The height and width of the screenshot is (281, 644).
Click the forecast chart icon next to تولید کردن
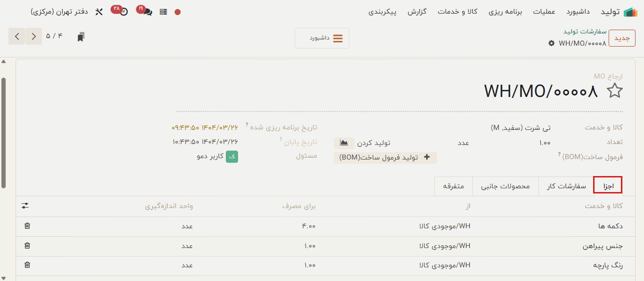(344, 143)
